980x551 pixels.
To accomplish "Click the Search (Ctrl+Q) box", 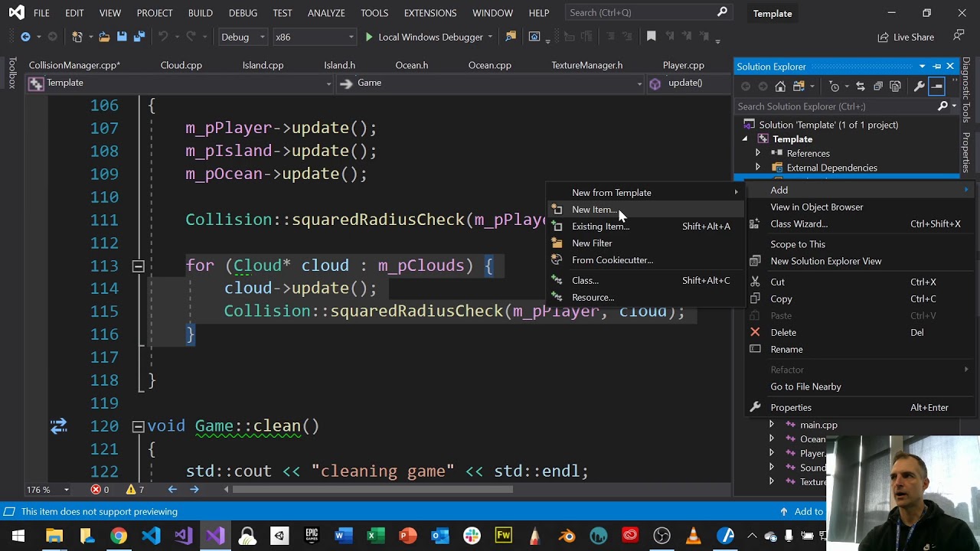I will 648,13.
